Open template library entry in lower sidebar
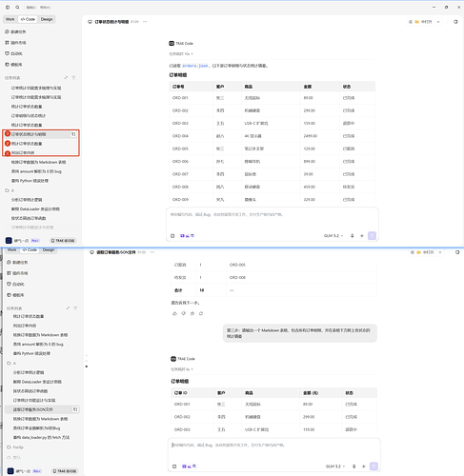Viewport: 464px width, 476px height. 15,295
